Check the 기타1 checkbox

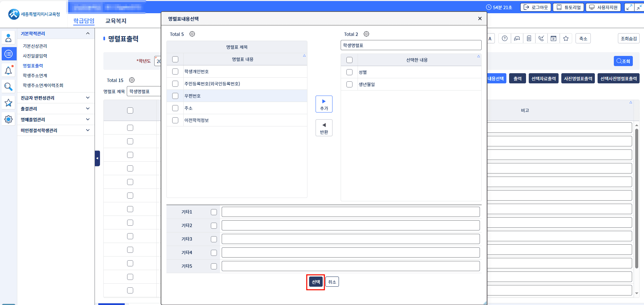214,212
